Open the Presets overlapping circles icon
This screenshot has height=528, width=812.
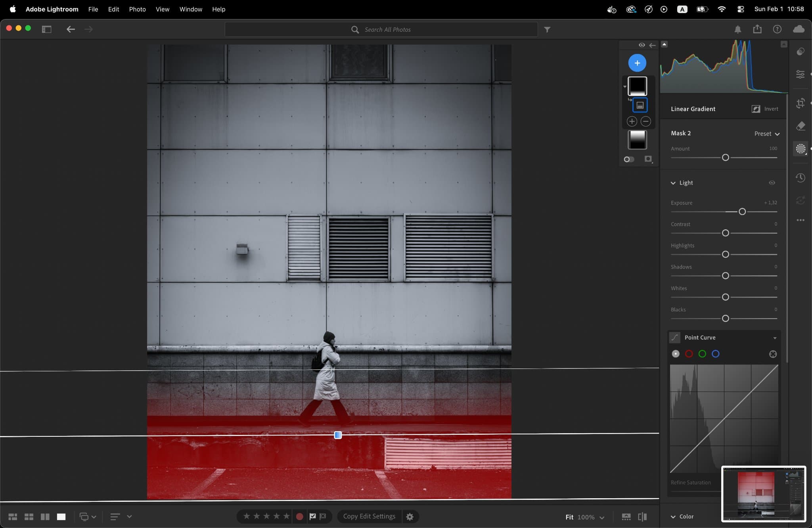tap(801, 52)
